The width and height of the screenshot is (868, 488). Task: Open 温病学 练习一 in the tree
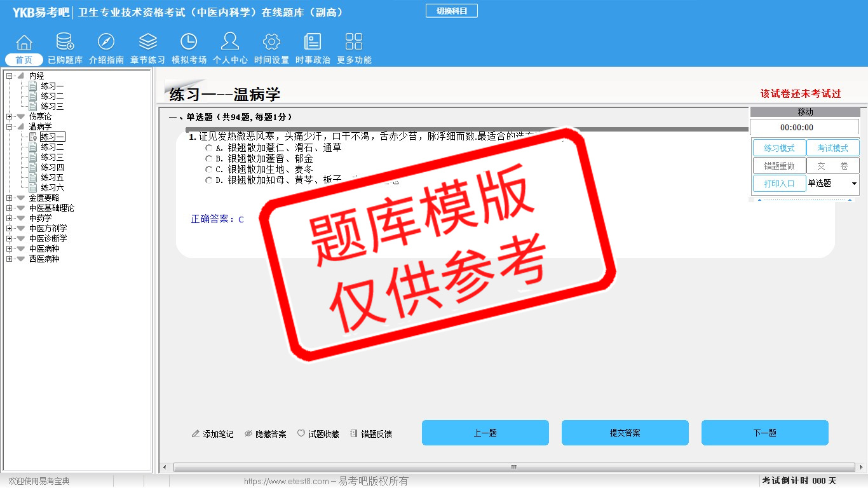[x=53, y=137]
